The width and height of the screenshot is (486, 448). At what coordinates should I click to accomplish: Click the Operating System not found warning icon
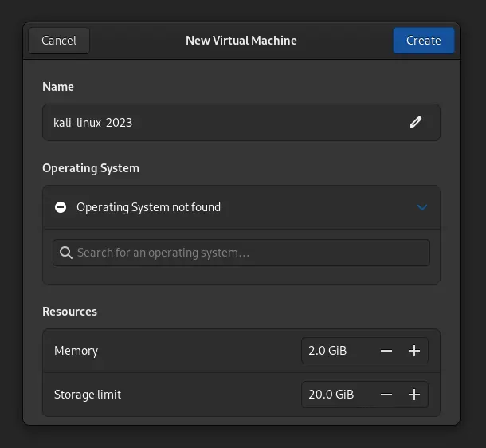click(x=61, y=207)
